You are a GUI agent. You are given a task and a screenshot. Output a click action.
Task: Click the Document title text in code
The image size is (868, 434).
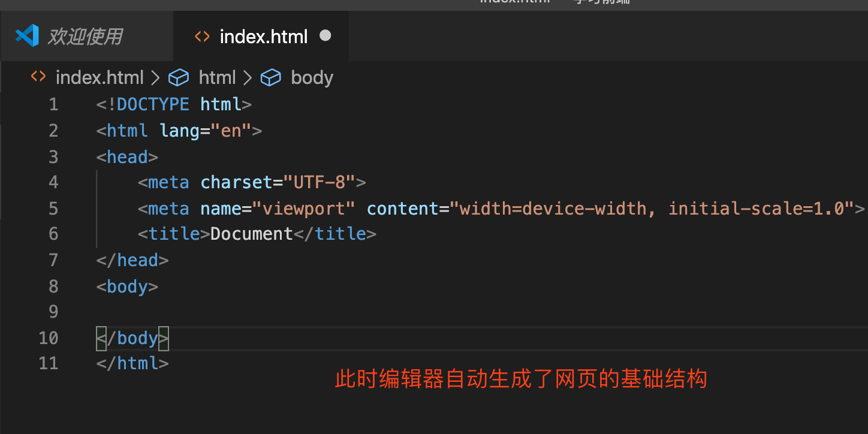[251, 234]
